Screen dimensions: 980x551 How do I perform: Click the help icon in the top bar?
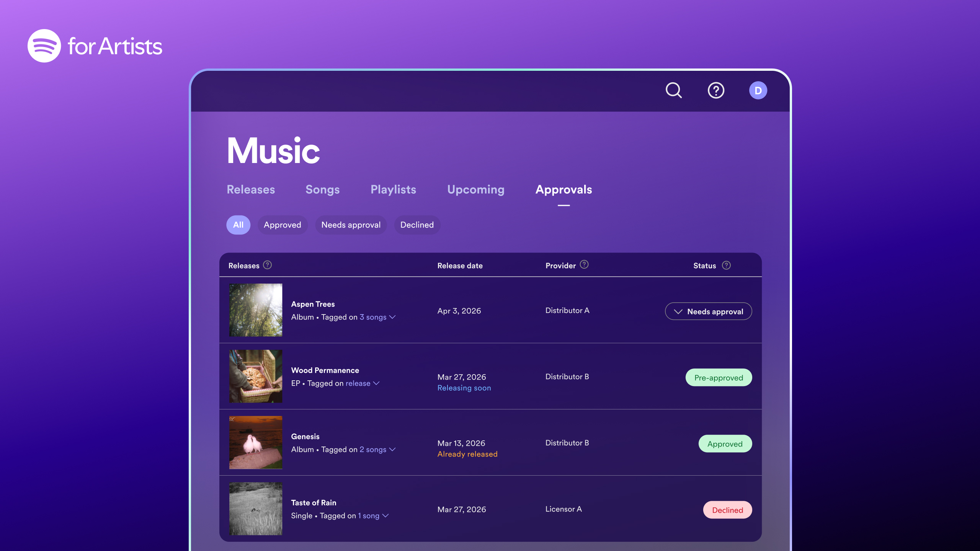pos(716,90)
